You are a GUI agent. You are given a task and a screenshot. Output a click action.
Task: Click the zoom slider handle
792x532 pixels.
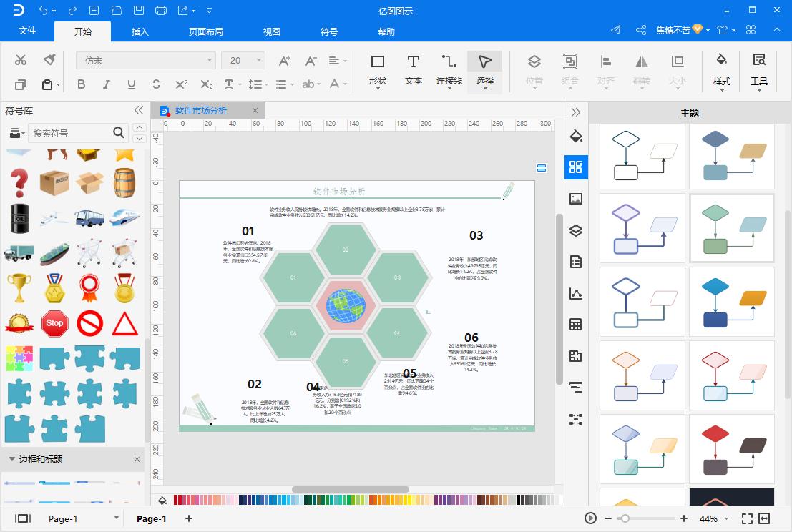point(625,518)
